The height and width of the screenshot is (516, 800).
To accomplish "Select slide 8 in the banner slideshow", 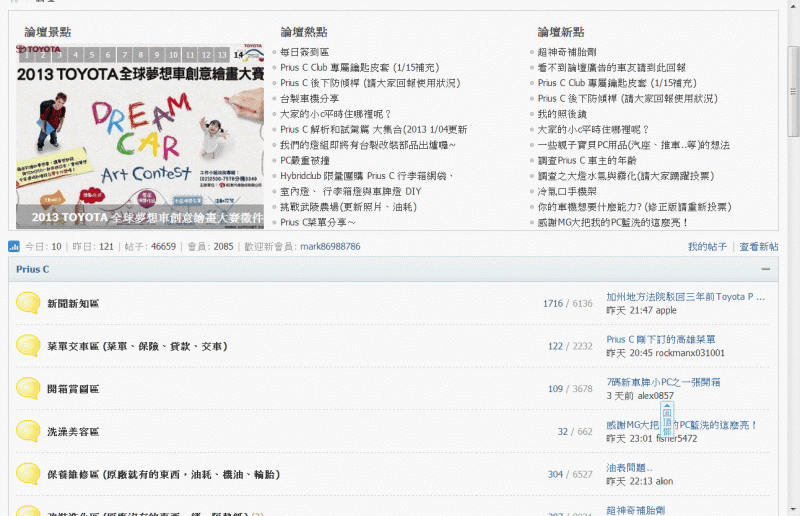I will pyautogui.click(x=141, y=55).
